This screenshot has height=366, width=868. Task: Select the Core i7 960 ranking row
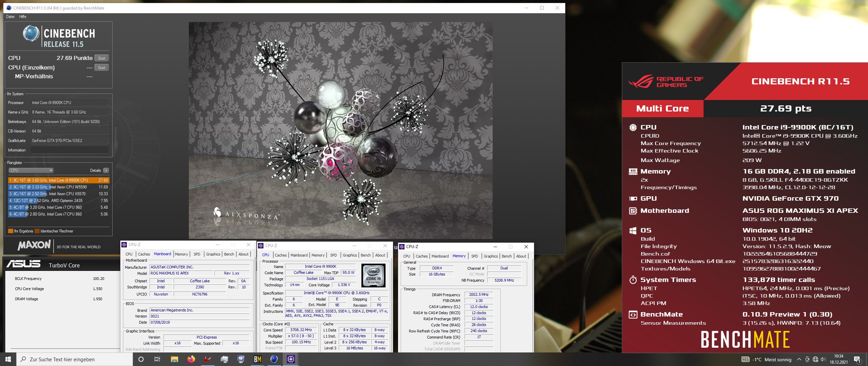(x=58, y=207)
